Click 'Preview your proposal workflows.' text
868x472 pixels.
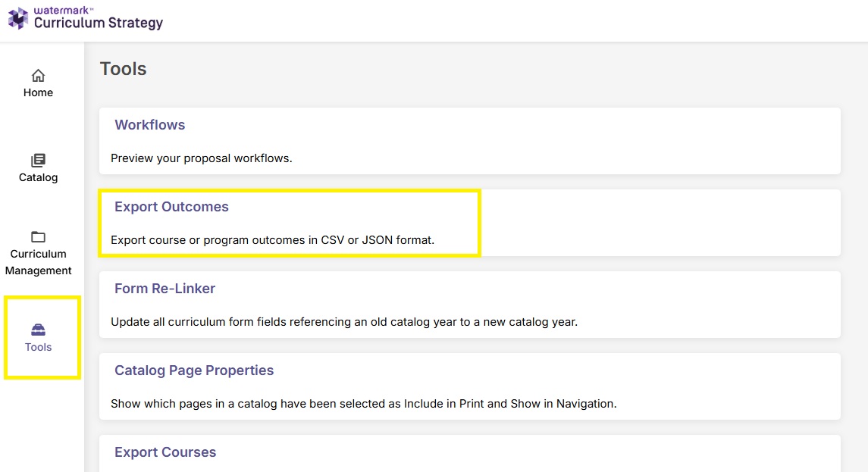[202, 158]
